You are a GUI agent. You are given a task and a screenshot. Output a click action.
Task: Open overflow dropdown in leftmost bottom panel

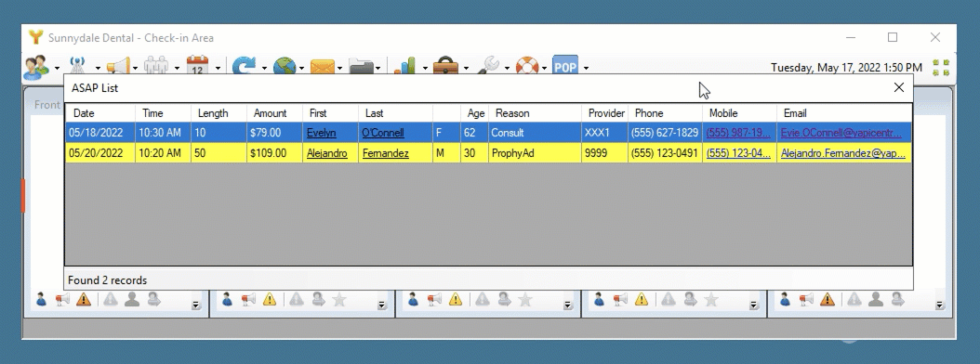(195, 305)
